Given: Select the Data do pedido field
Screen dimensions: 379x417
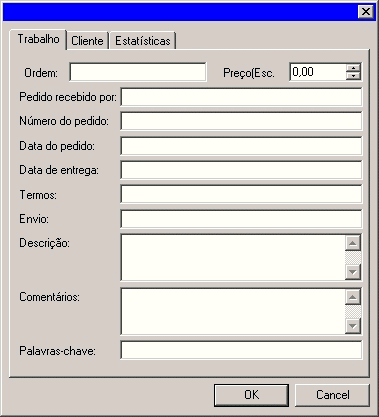Looking at the screenshot, I should click(x=241, y=146).
